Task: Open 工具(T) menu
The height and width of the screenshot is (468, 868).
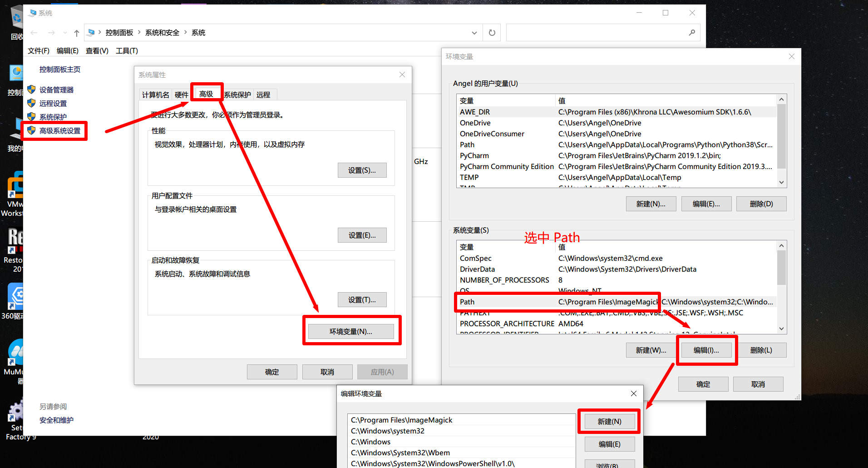Action: 127,51
